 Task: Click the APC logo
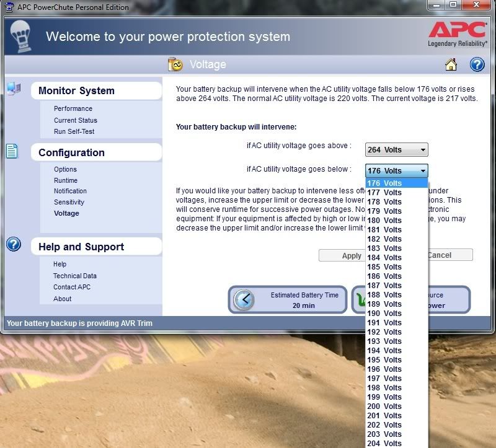point(456,33)
